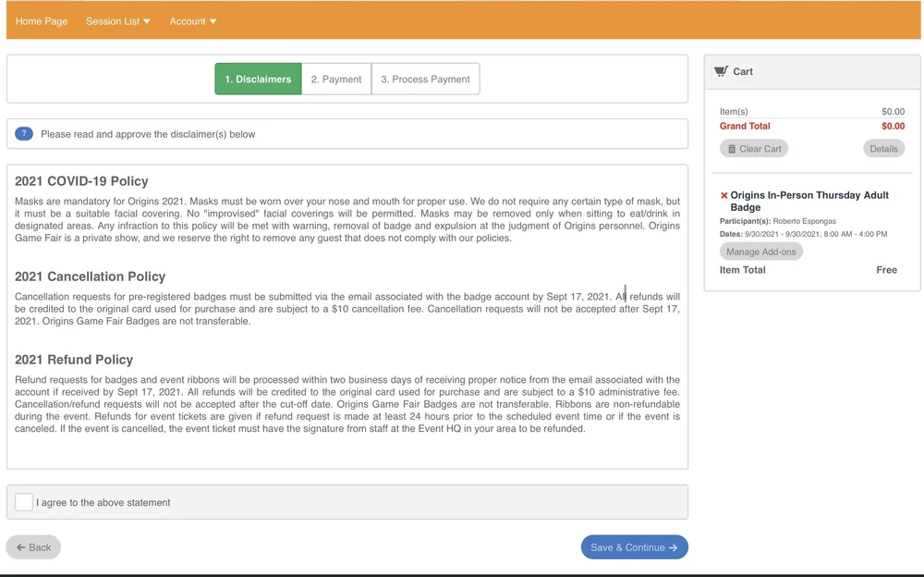Go to the Home Page menu item
The width and height of the screenshot is (924, 577).
click(x=42, y=21)
